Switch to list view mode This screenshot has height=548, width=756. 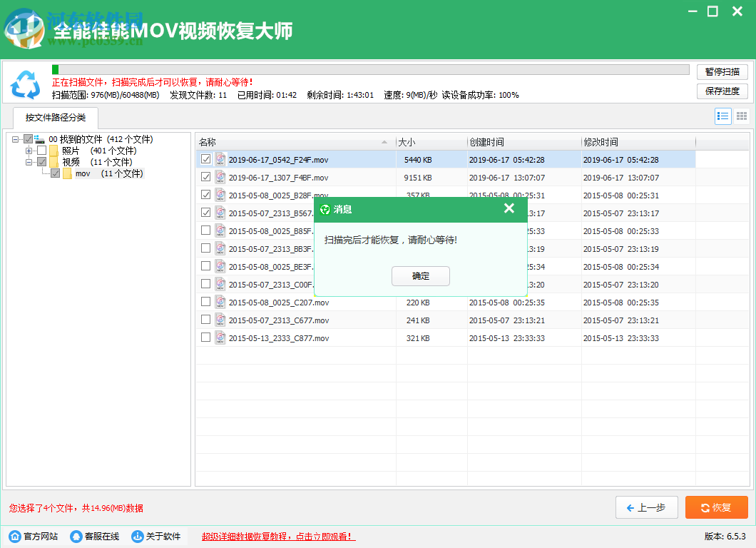pyautogui.click(x=722, y=116)
